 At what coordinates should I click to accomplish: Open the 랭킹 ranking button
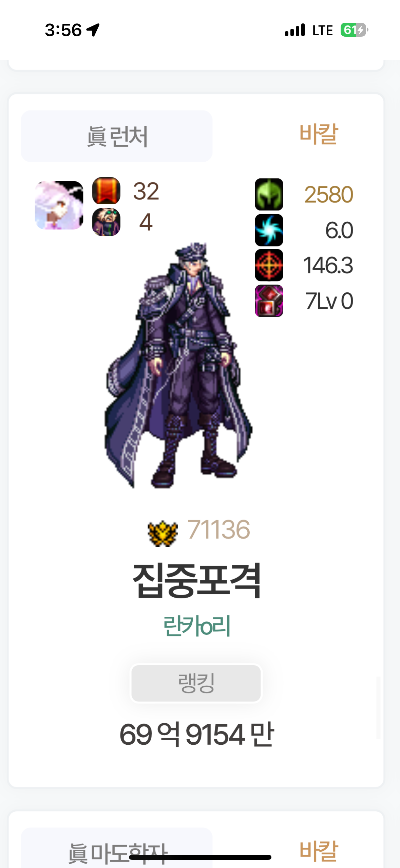[196, 683]
